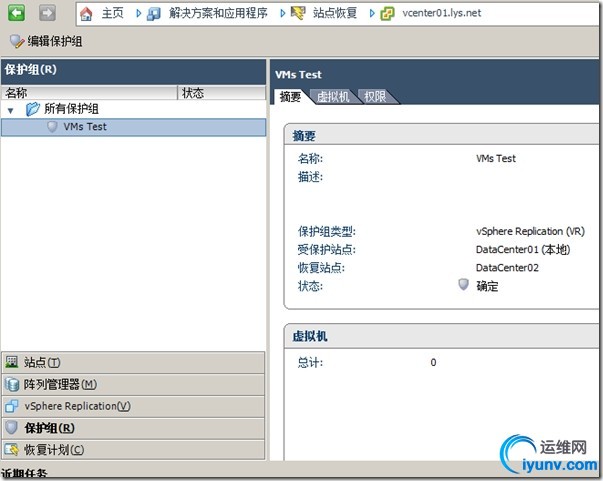Click the vSphere Replication icon
Image resolution: width=603 pixels, height=481 pixels.
point(12,406)
